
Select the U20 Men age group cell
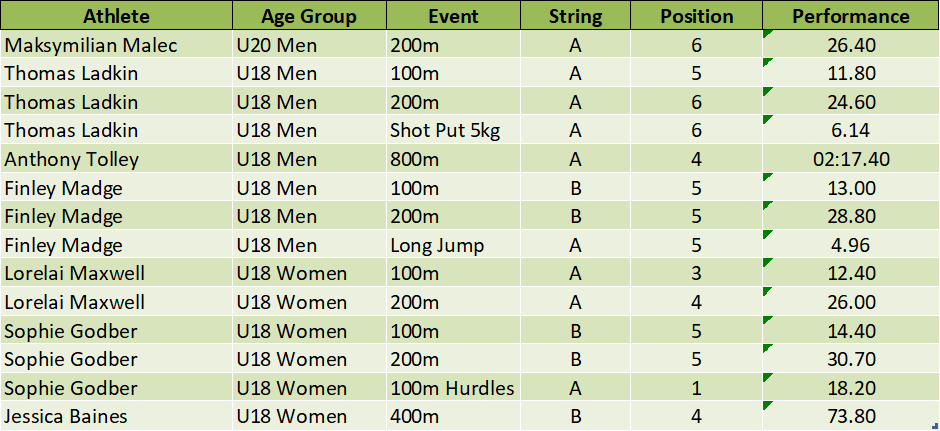click(x=276, y=45)
